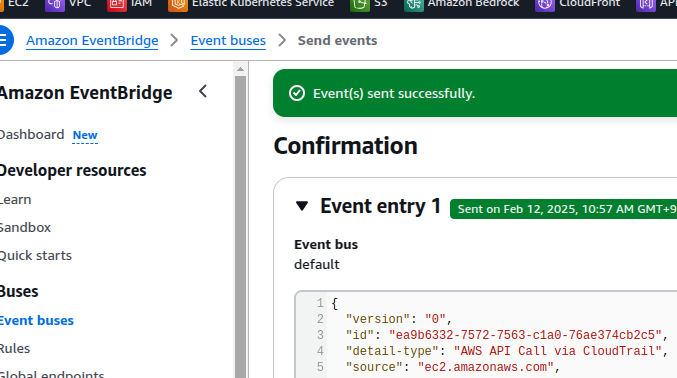Click the "default" event bus value

coord(316,264)
